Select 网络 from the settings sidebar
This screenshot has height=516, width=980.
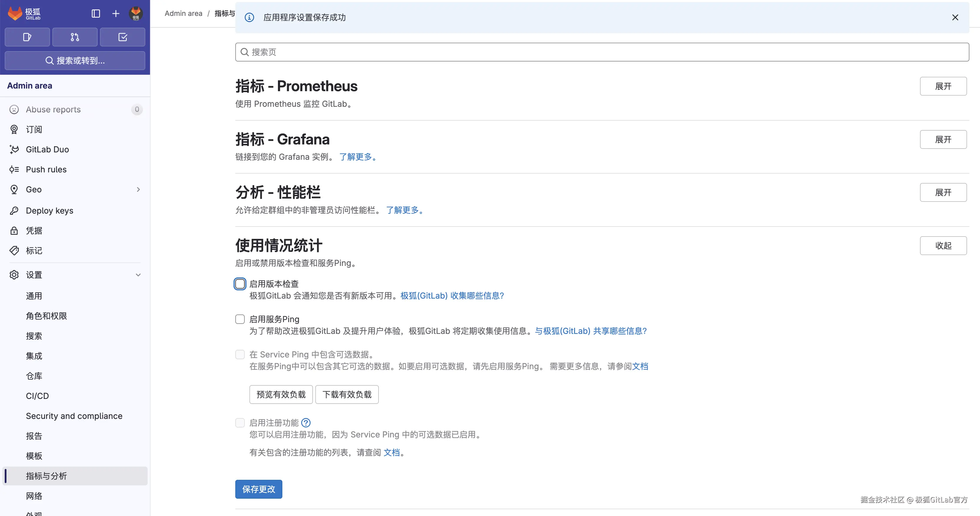34,496
